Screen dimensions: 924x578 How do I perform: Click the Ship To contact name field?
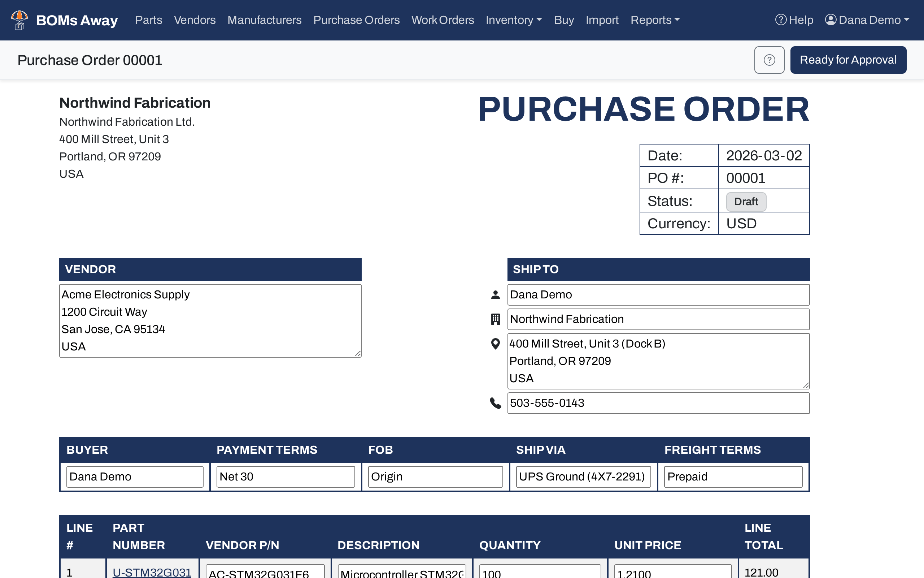658,295
